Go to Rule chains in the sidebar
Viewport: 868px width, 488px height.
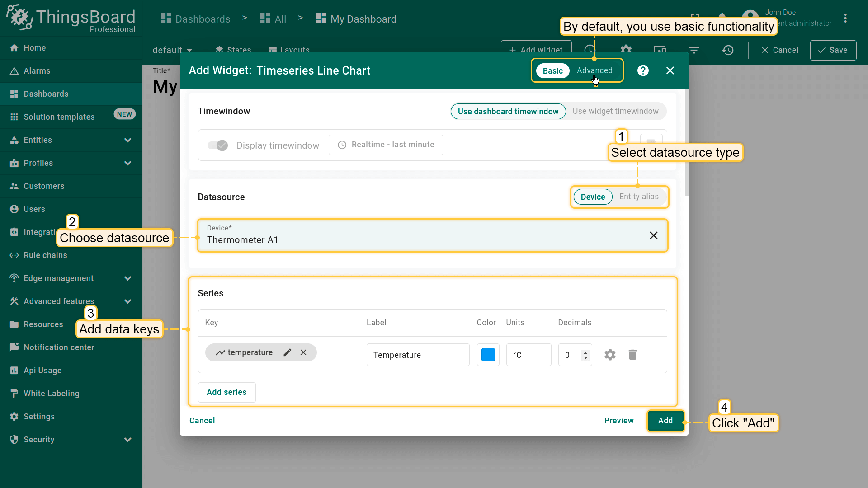45,255
